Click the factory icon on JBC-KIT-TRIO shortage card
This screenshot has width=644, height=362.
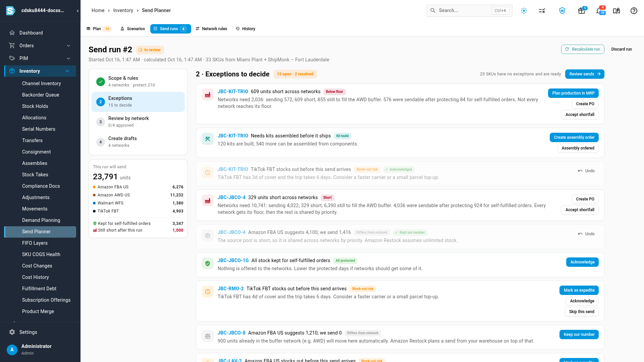(x=208, y=95)
